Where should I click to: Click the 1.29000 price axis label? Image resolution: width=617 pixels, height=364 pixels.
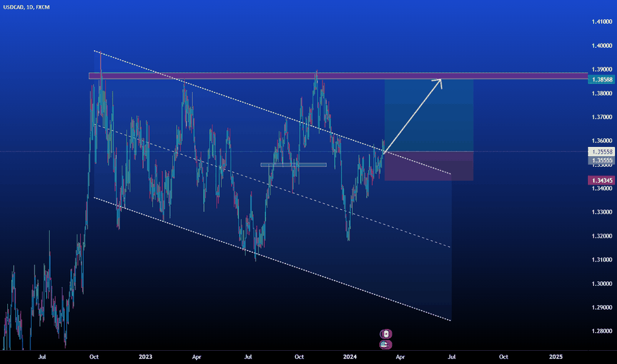click(x=602, y=307)
